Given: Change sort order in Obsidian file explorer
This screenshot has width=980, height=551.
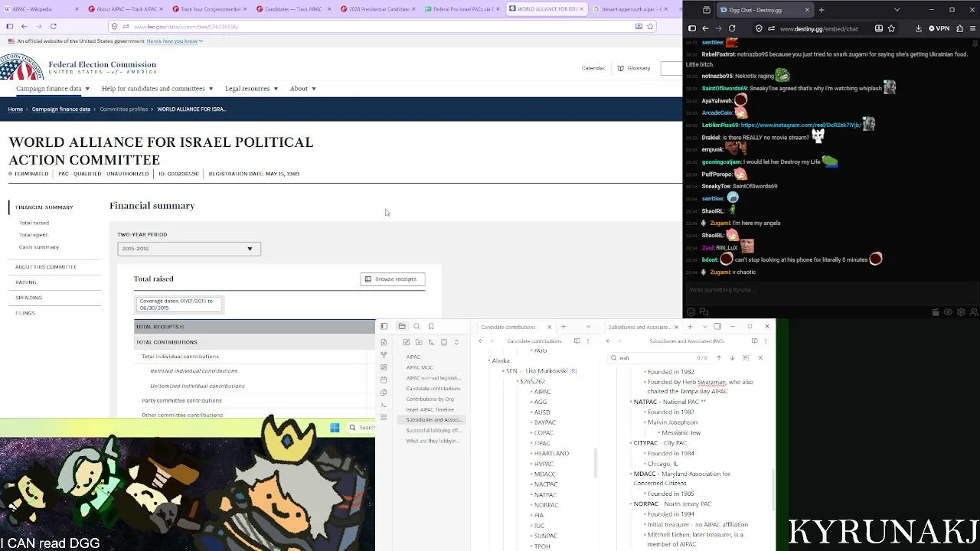Looking at the screenshot, I should click(x=431, y=342).
